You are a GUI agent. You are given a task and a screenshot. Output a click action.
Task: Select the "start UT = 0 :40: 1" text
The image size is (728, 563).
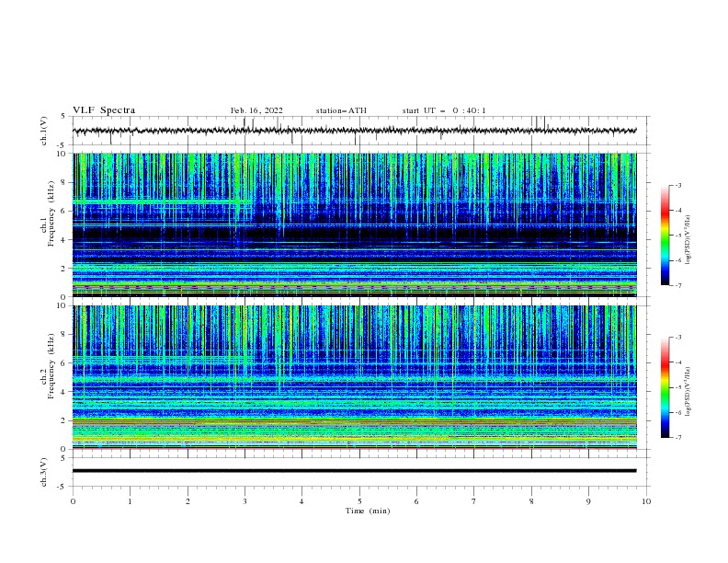pos(444,110)
